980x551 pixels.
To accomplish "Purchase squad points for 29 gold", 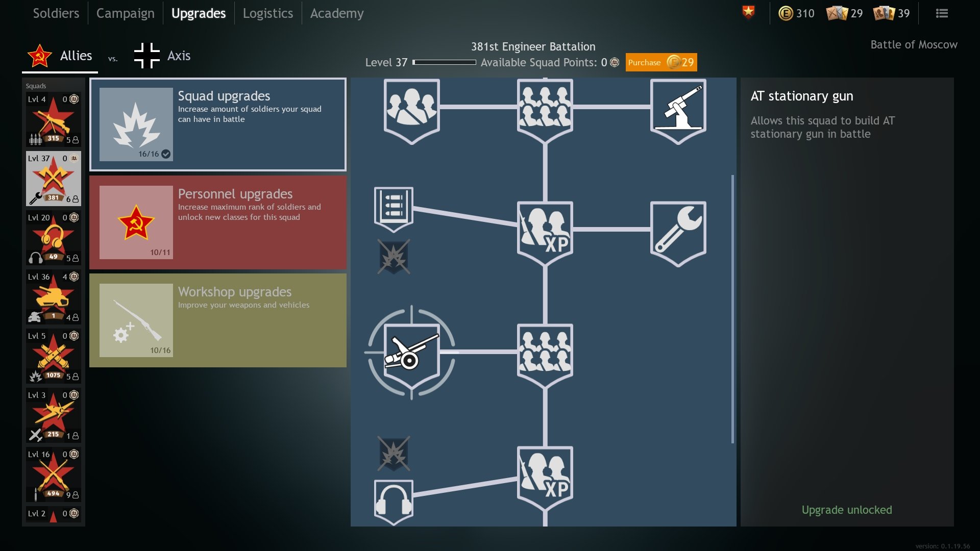I will click(x=661, y=62).
